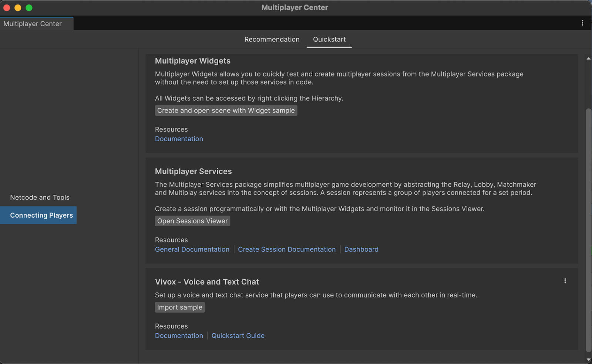
Task: Click Import sample under Vivox
Action: tap(180, 307)
